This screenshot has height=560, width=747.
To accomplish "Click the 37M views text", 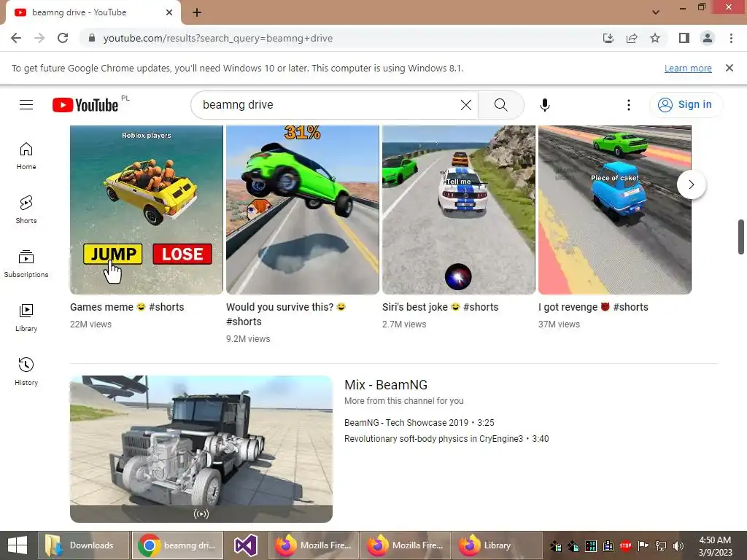I will pos(559,324).
